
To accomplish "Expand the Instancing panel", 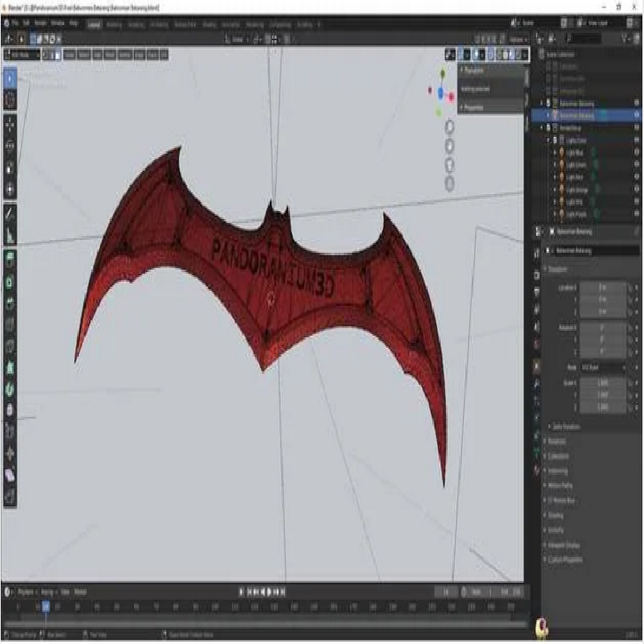I will [557, 471].
